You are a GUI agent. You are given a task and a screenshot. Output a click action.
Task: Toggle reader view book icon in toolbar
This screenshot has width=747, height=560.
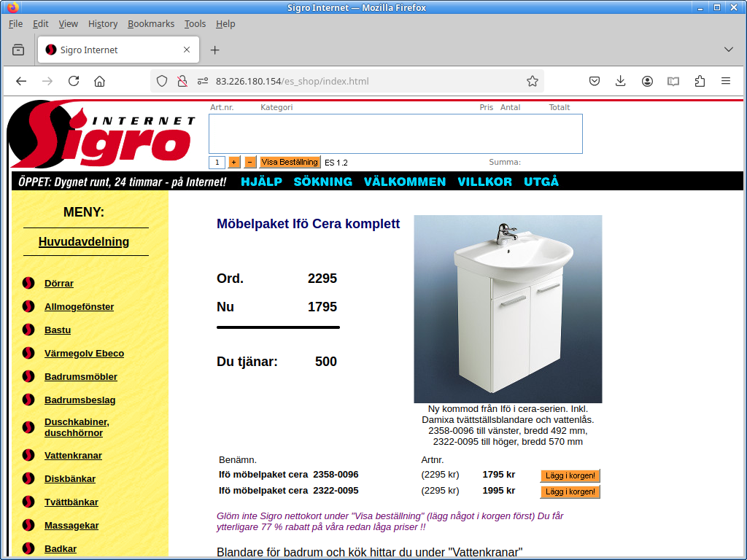(673, 81)
